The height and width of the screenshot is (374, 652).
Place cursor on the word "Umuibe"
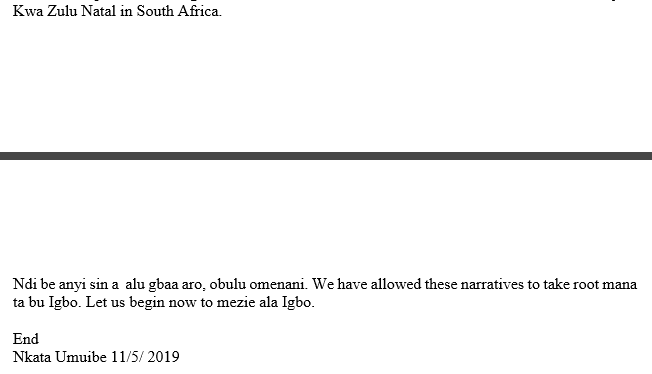coord(81,357)
